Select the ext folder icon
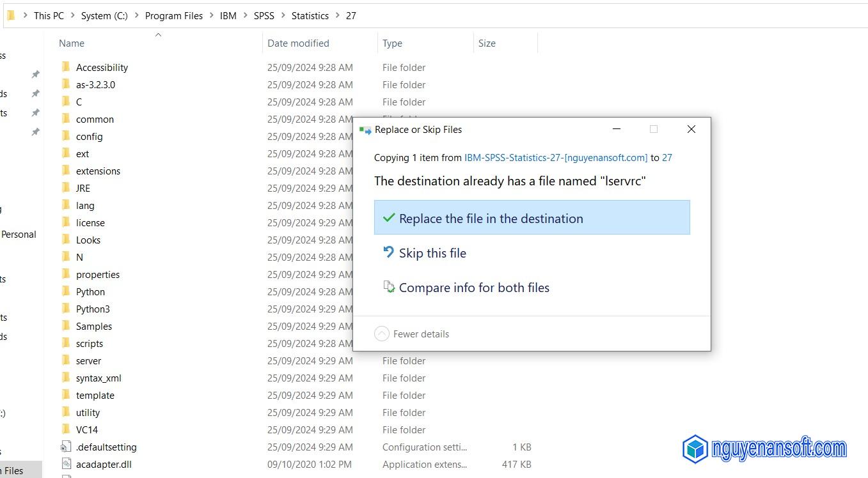This screenshot has height=478, width=868. click(x=66, y=153)
